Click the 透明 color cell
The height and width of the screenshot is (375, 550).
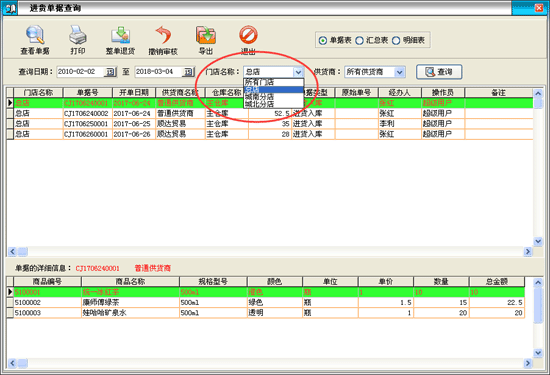tap(275, 313)
